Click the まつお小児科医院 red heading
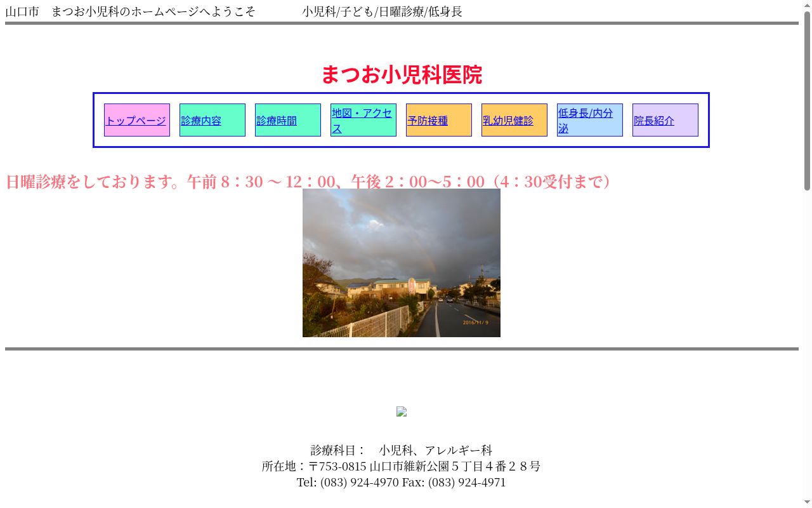812x508 pixels. click(x=402, y=75)
